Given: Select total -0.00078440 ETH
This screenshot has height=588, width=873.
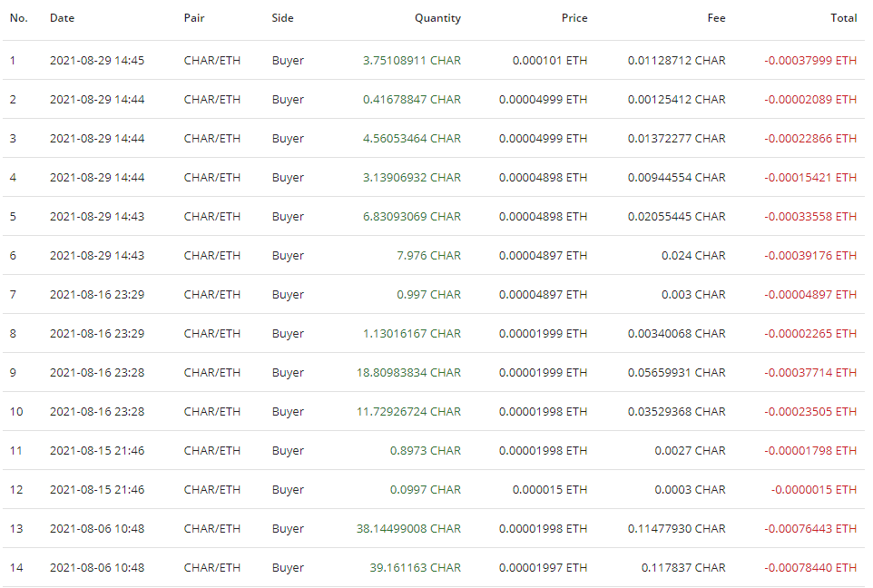Looking at the screenshot, I should pyautogui.click(x=810, y=567).
